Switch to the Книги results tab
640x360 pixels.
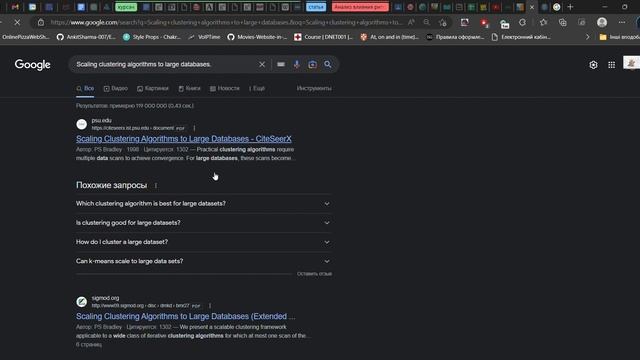[x=189, y=89]
